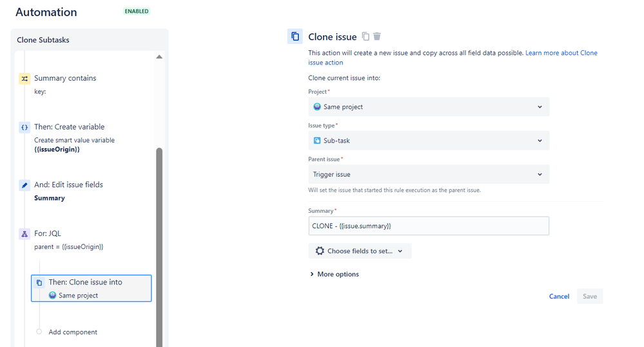Click 'Create smart value variable' text
The height and width of the screenshot is (347, 644).
74,140
